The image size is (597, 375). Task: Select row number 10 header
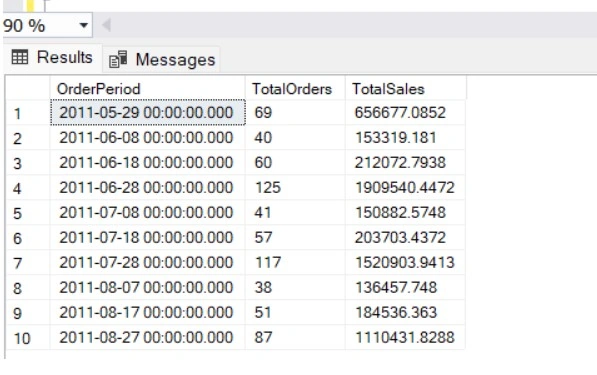28,338
